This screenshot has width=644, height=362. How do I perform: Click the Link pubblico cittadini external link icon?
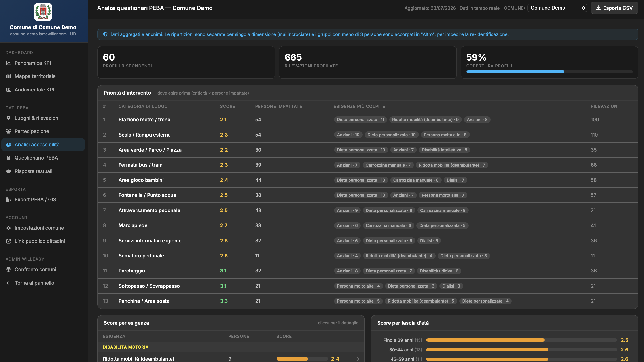click(8, 241)
